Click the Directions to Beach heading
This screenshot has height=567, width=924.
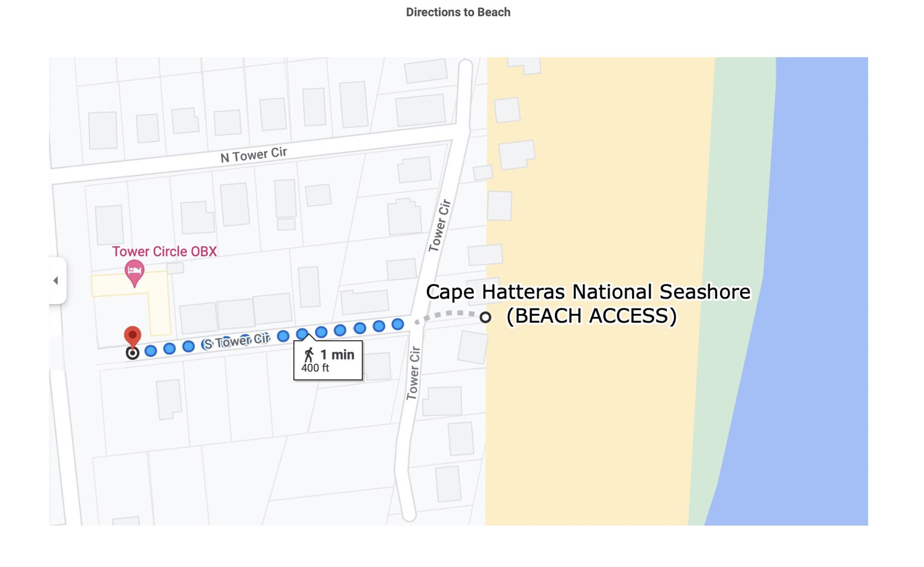[x=458, y=12]
